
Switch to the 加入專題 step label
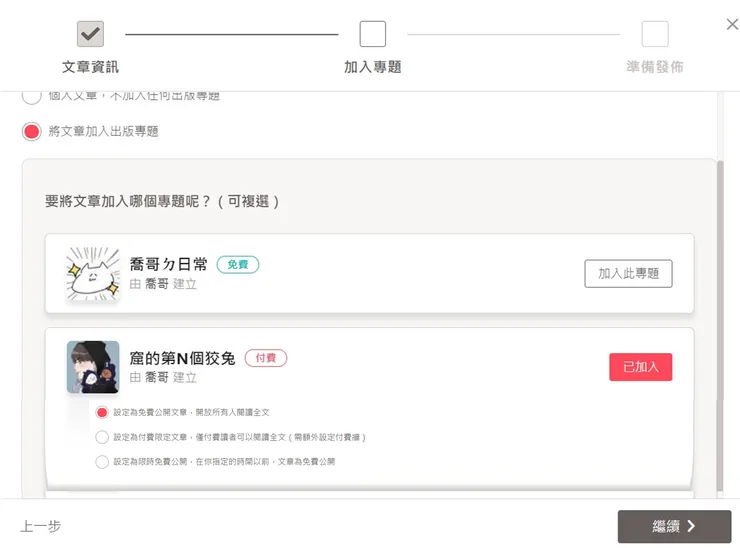click(x=372, y=67)
